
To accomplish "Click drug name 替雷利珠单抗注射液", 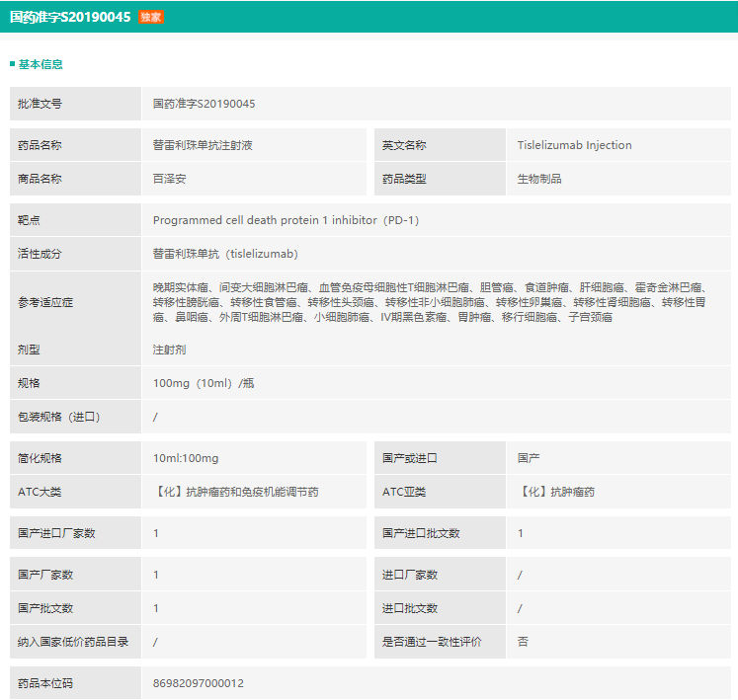I will click(x=203, y=145).
